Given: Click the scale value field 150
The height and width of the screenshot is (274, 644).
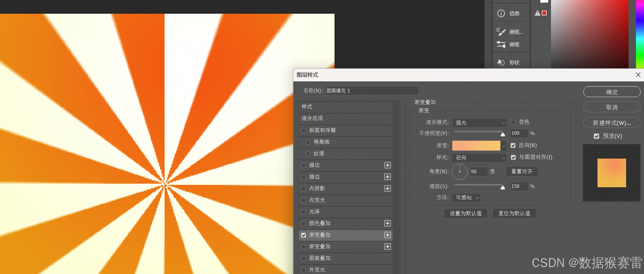Looking at the screenshot, I should pos(519,186).
